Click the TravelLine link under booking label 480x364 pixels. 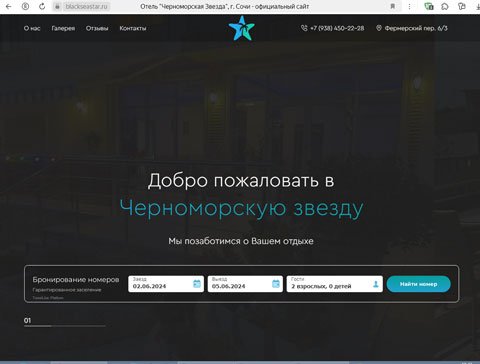48,298
